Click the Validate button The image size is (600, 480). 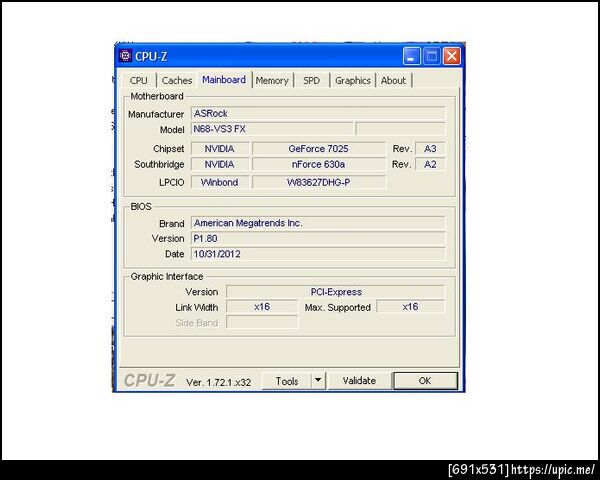[359, 381]
